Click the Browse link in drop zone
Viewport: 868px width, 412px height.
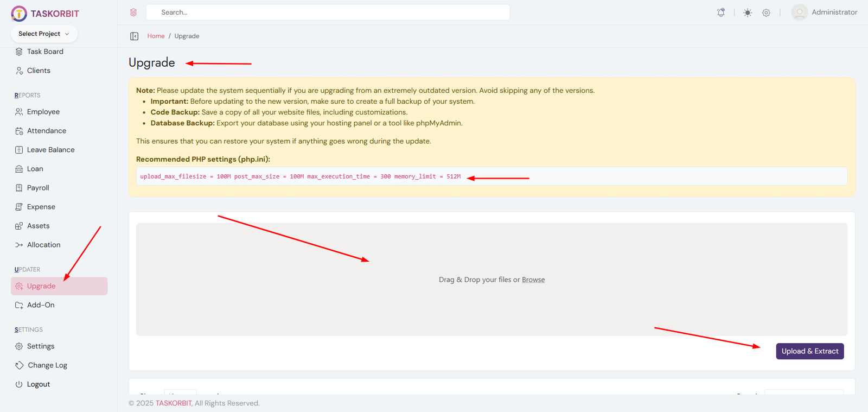coord(533,280)
